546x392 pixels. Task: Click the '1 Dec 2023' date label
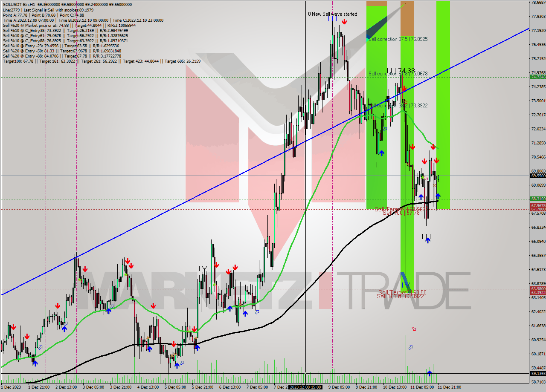pos(11,387)
